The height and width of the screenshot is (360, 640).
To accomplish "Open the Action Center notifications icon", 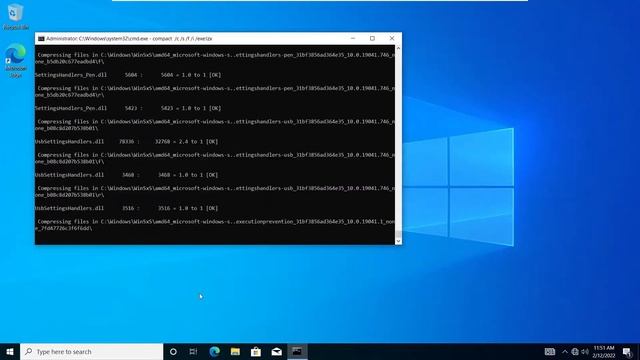I will [627, 351].
